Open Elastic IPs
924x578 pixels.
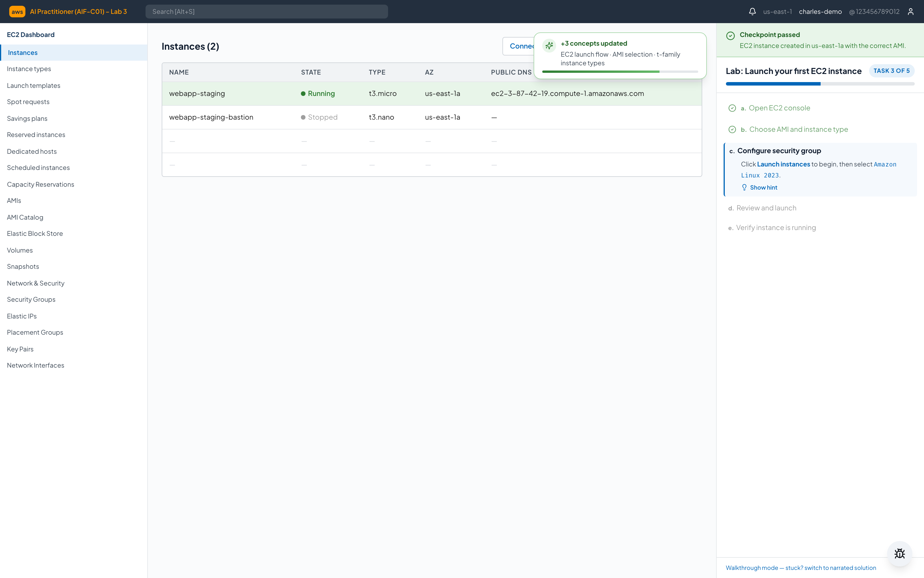(x=22, y=316)
